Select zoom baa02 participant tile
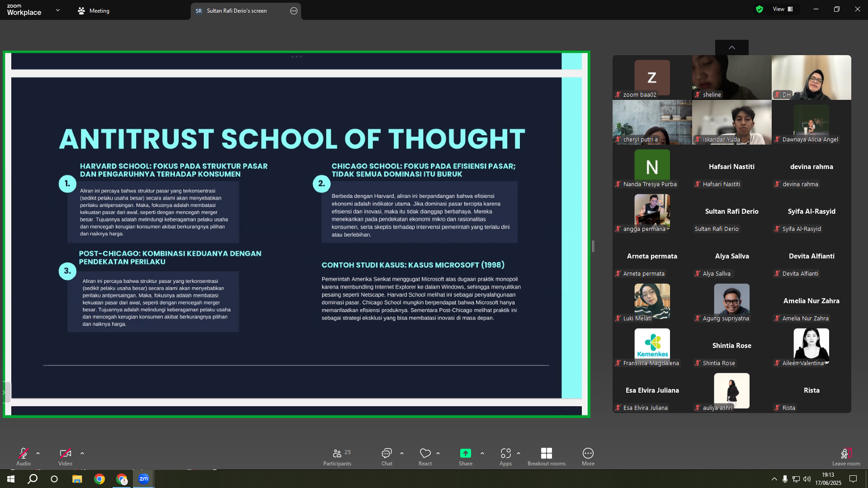 click(x=652, y=77)
